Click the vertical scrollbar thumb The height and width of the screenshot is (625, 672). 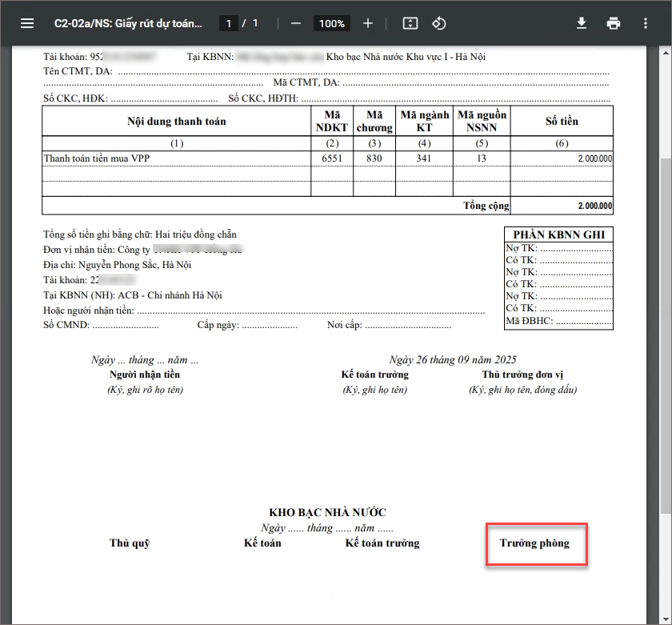click(666, 320)
